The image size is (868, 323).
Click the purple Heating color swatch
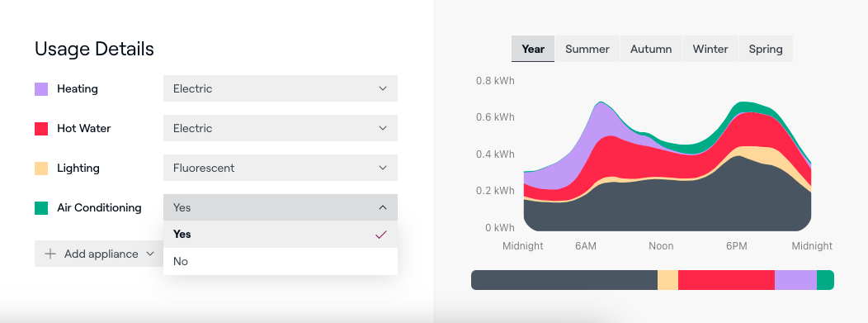[x=41, y=88]
